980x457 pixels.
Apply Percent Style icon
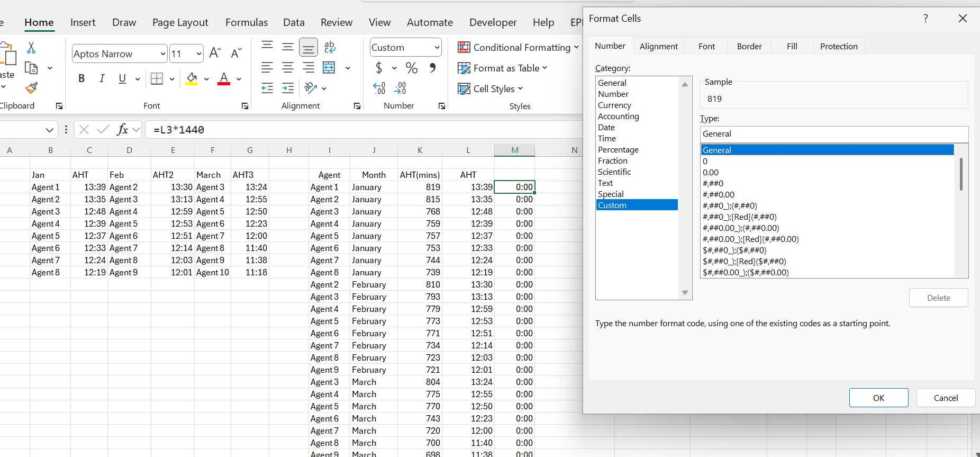pyautogui.click(x=412, y=68)
